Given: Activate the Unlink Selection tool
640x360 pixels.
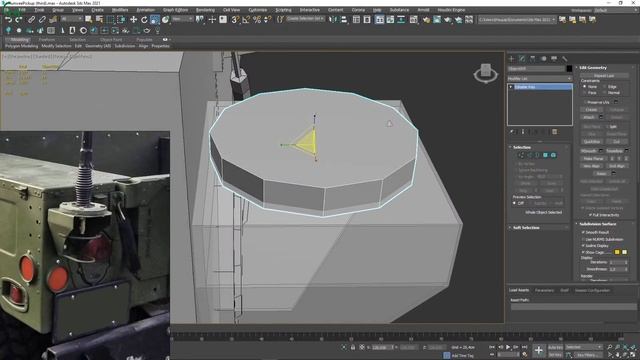Looking at the screenshot, I should [42, 20].
